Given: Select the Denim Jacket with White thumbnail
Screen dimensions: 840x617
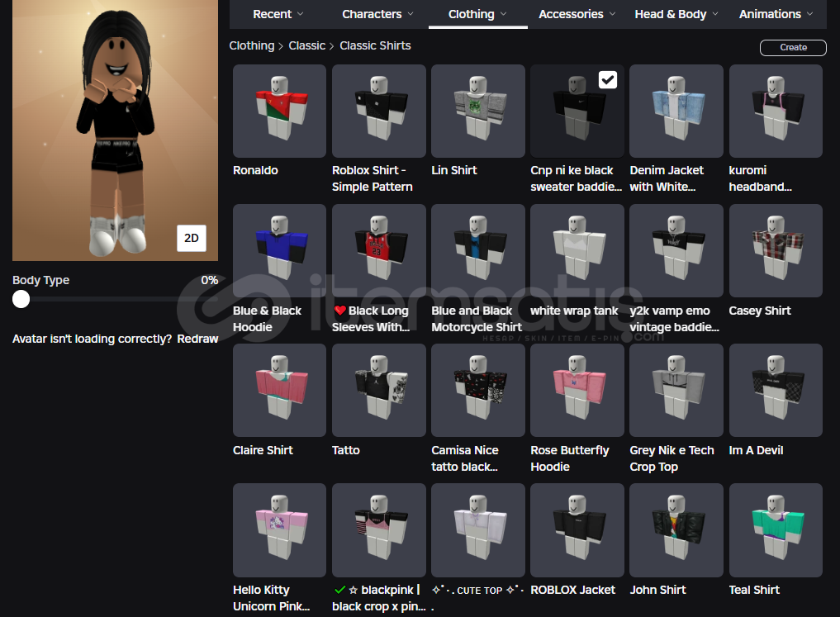Looking at the screenshot, I should click(x=676, y=111).
